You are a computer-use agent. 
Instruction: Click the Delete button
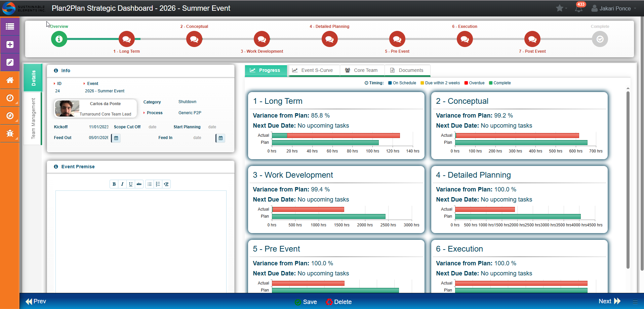coord(339,302)
